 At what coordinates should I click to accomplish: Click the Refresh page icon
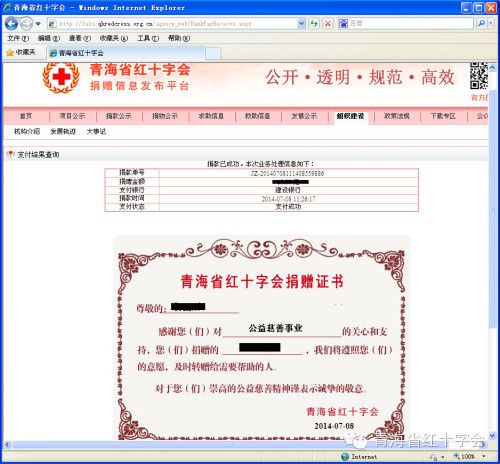[314, 23]
